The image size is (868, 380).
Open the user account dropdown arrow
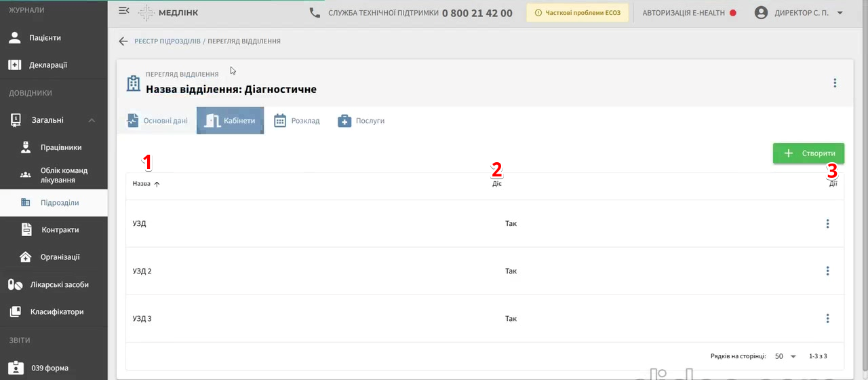(840, 13)
